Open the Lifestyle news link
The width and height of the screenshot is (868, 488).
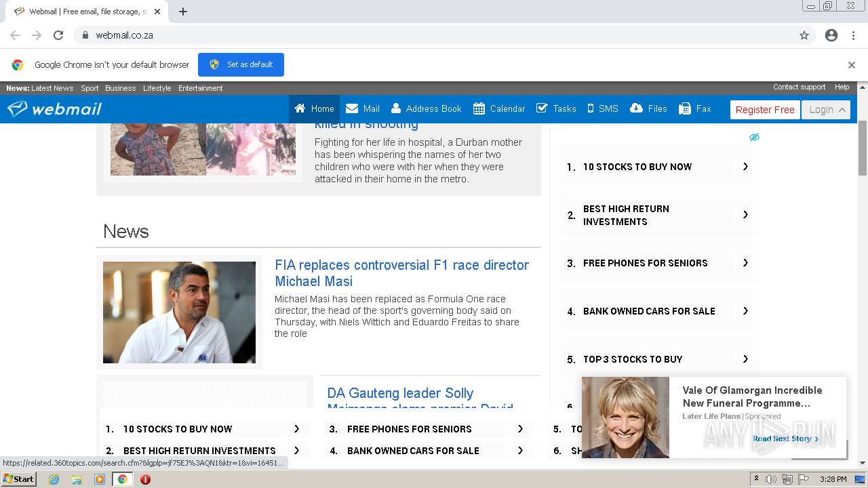(157, 88)
